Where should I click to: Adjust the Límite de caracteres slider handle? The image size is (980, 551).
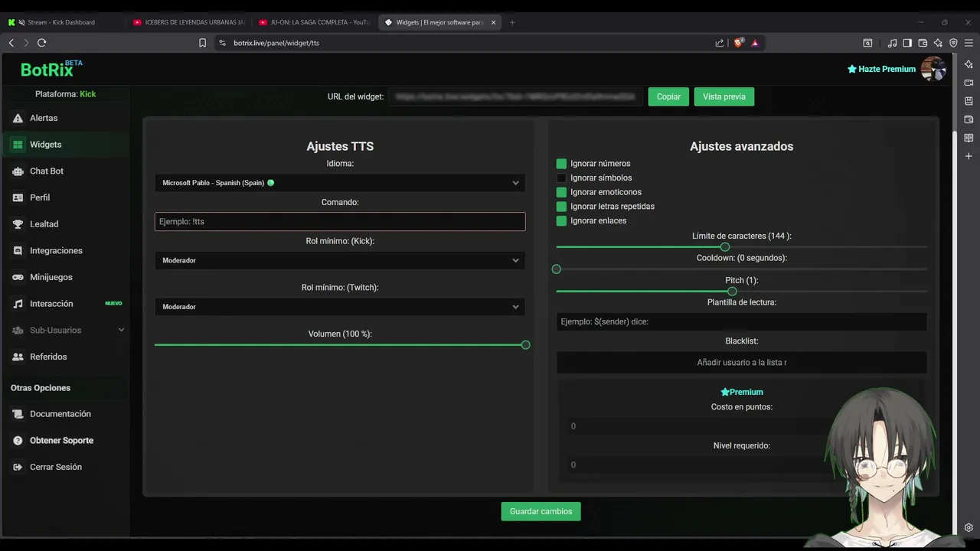click(725, 247)
